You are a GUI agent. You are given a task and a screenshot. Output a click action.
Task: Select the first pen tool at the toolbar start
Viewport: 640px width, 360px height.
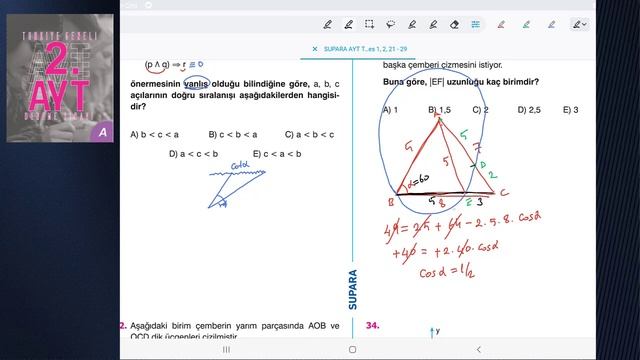pos(327,24)
